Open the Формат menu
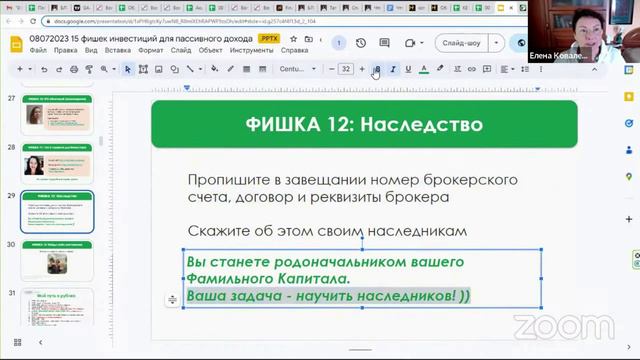The width and height of the screenshot is (640, 360). click(151, 50)
